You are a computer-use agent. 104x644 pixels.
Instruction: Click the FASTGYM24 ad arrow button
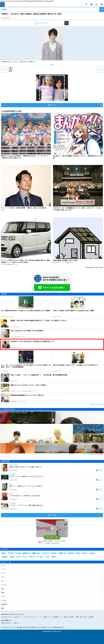(x=66, y=23)
